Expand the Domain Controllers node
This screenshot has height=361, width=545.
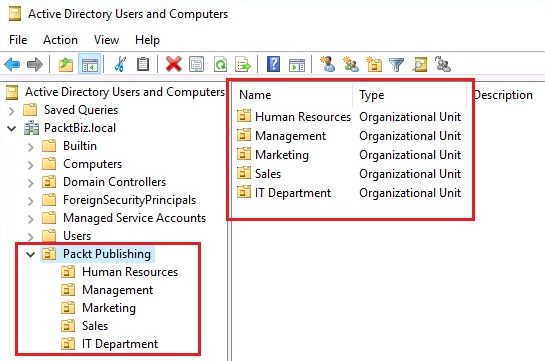coord(31,183)
